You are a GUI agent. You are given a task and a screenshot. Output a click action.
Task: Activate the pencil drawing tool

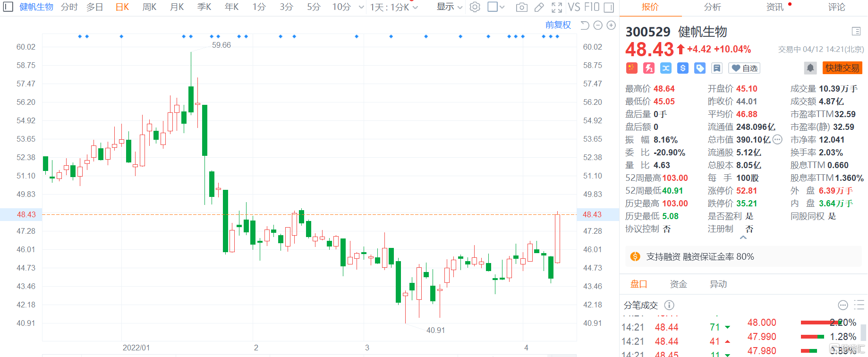[539, 7]
